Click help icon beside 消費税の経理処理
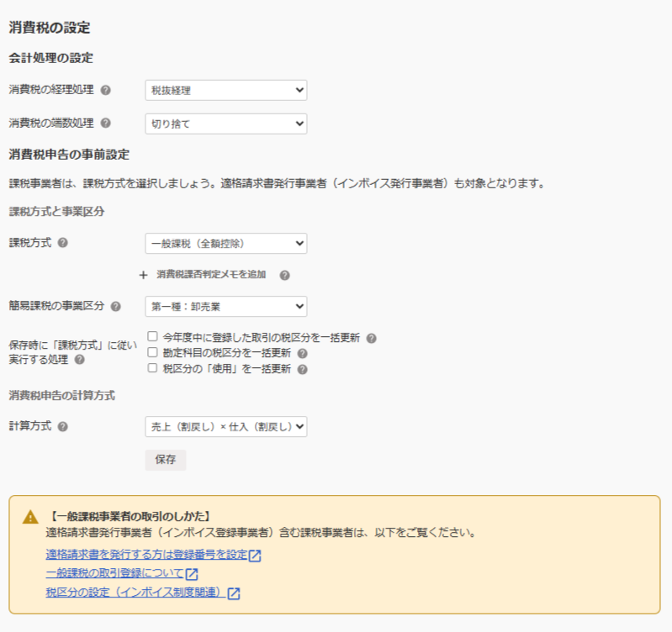672x632 pixels. (x=106, y=90)
